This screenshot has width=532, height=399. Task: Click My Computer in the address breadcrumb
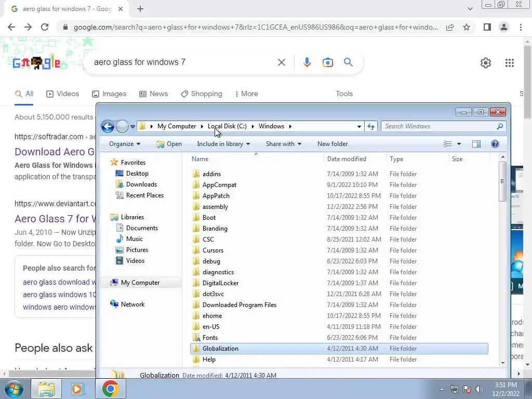[x=177, y=126]
